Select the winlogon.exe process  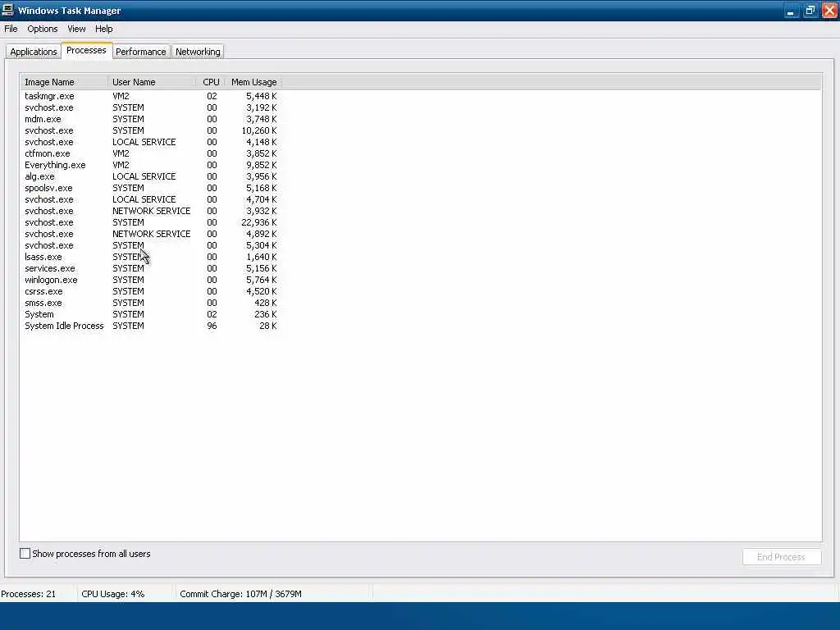pos(151,281)
